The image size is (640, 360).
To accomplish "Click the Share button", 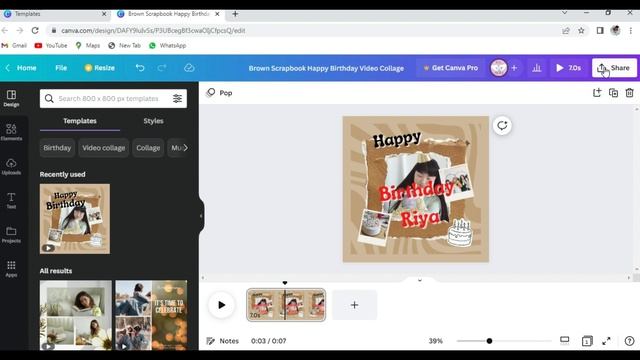I will pyautogui.click(x=614, y=68).
